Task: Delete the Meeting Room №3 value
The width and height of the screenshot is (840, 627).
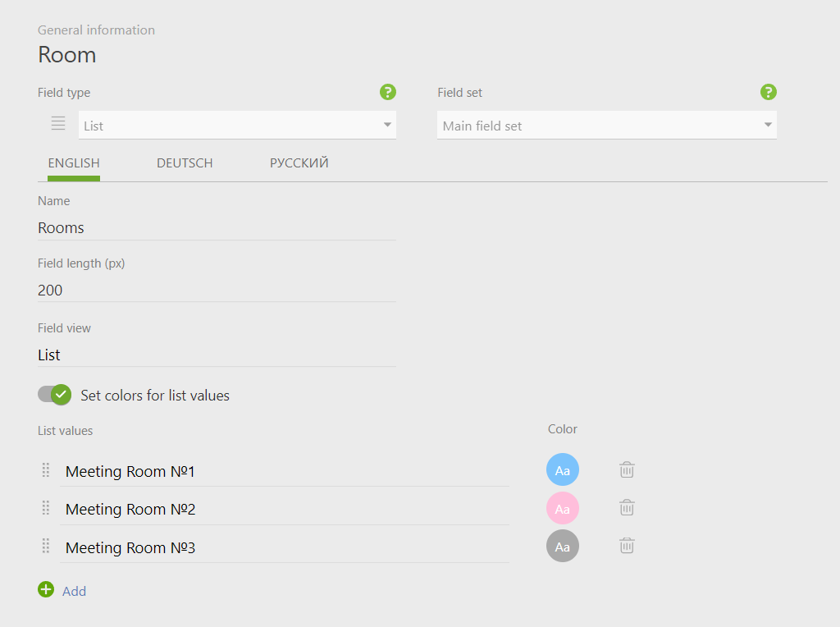Action: (x=627, y=546)
